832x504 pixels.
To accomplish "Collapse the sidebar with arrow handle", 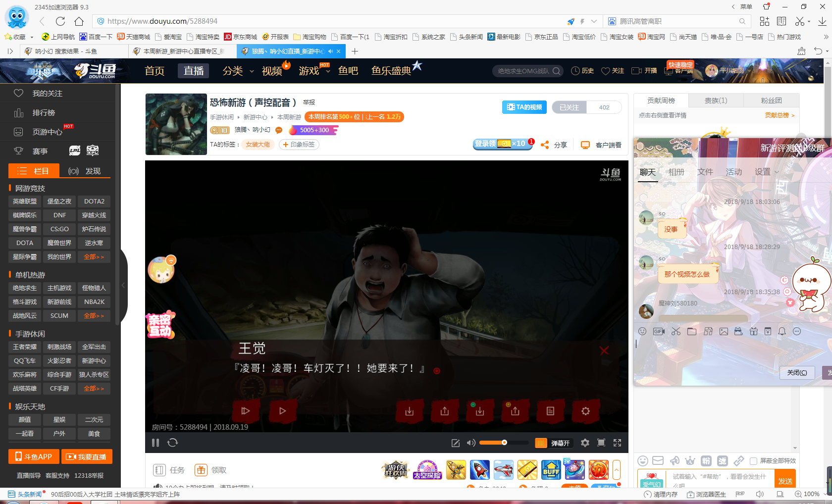I will point(123,285).
